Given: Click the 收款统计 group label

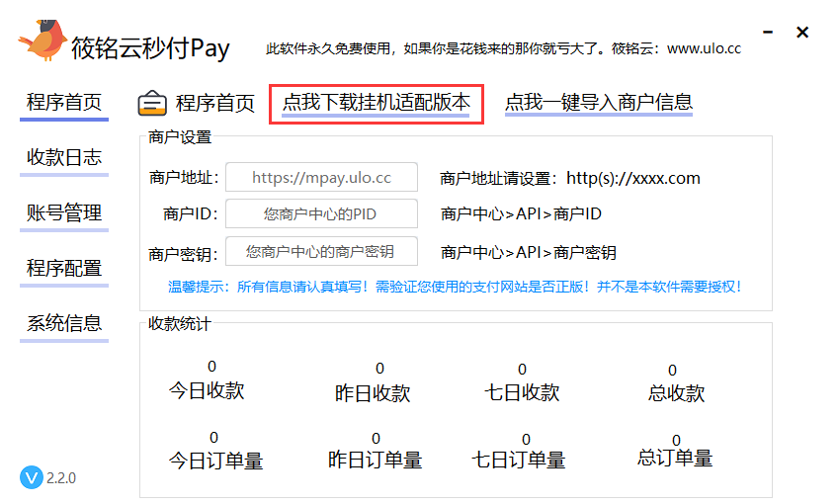Looking at the screenshot, I should (x=180, y=324).
